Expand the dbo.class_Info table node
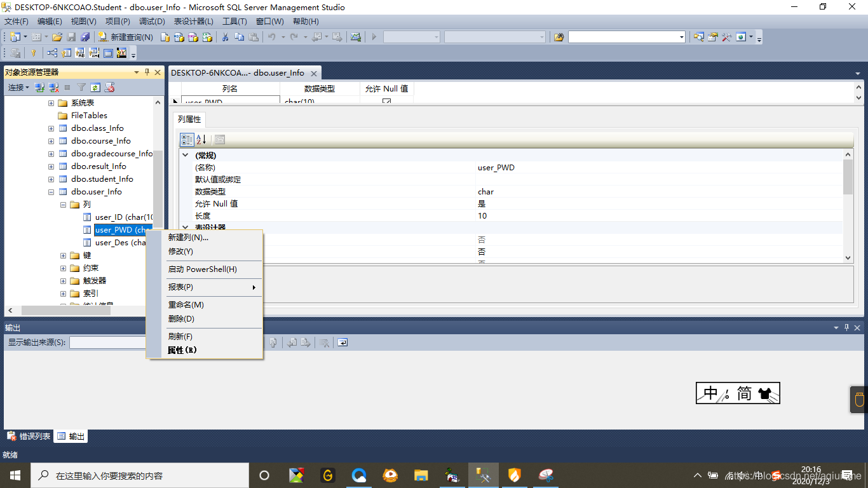The height and width of the screenshot is (488, 868). (51, 128)
